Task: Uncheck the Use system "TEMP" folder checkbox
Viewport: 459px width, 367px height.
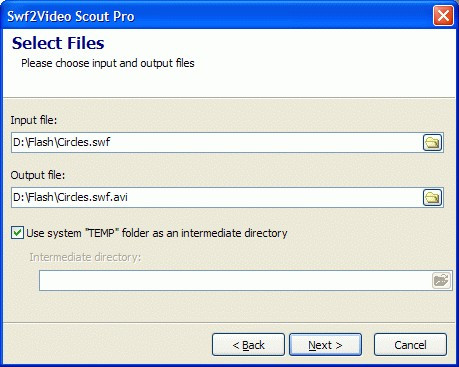Action: 17,233
